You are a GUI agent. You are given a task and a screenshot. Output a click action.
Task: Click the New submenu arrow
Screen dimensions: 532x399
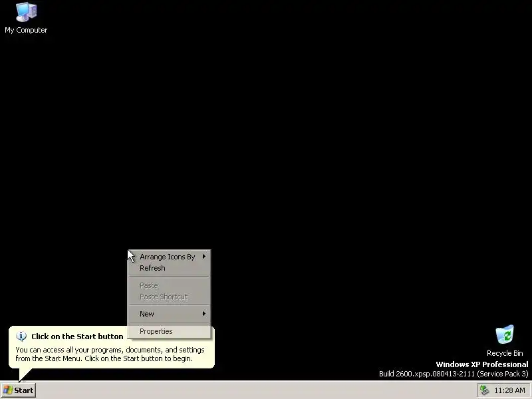[x=204, y=313]
